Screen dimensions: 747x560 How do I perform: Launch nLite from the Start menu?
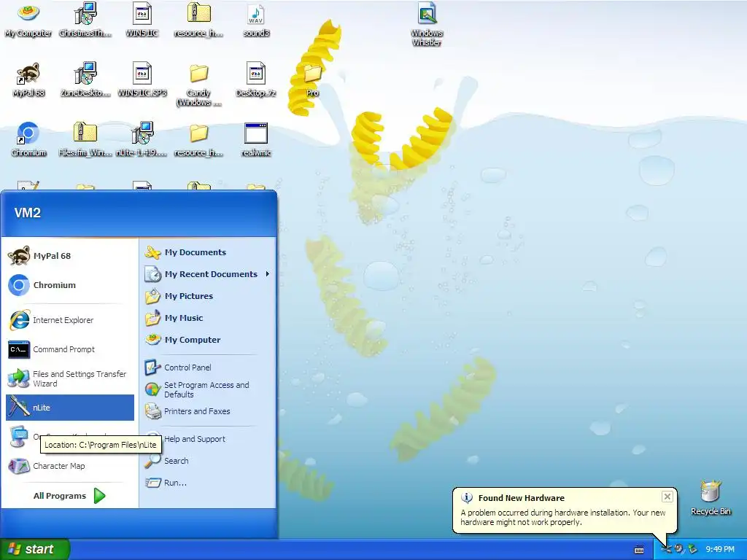point(70,407)
